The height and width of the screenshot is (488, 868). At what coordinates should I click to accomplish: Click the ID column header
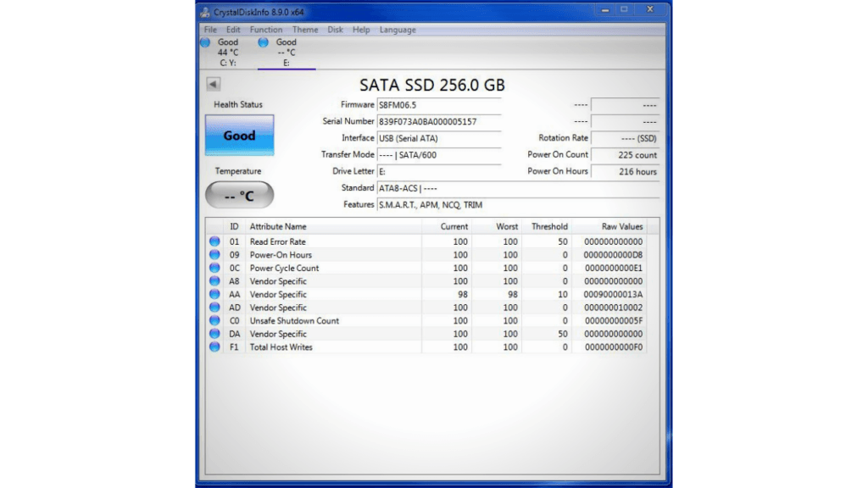point(234,226)
